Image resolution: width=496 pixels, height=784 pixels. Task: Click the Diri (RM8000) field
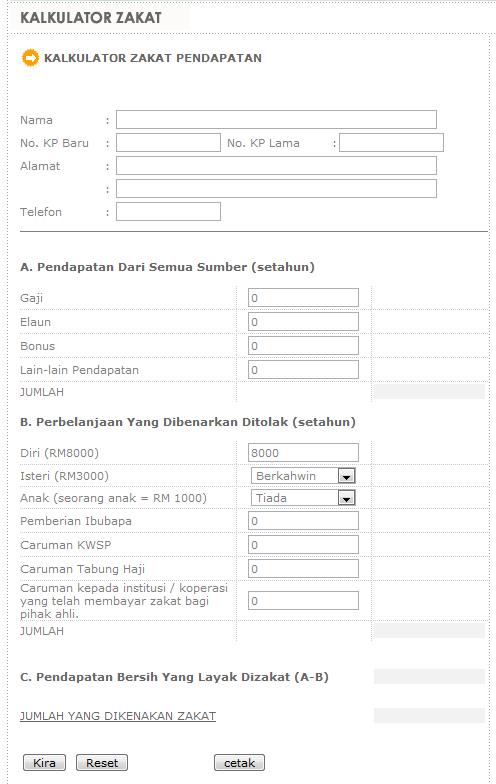click(304, 452)
